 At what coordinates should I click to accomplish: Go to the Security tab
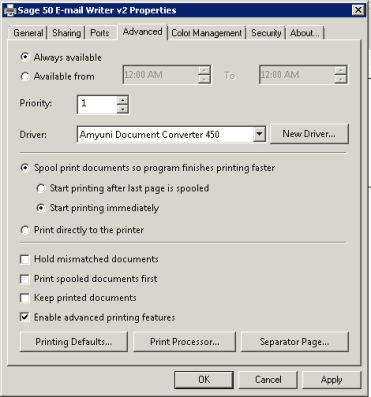266,33
